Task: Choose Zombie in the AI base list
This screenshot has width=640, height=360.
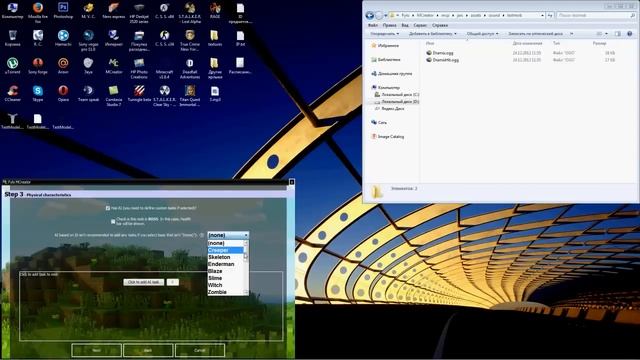Action: [x=225, y=292]
